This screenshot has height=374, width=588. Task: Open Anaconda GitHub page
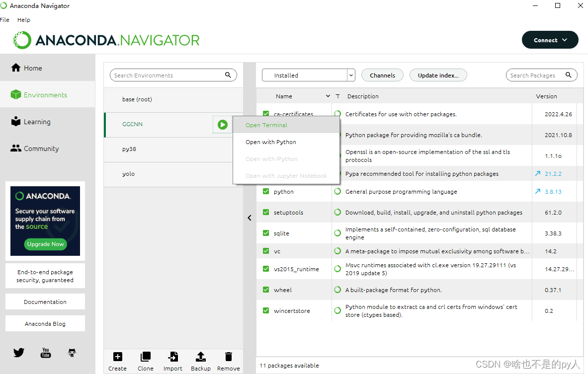[72, 352]
